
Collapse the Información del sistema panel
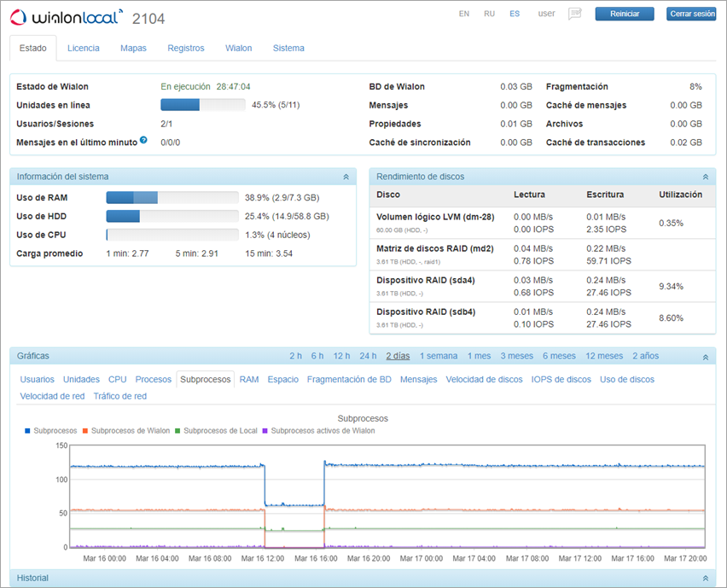click(346, 177)
